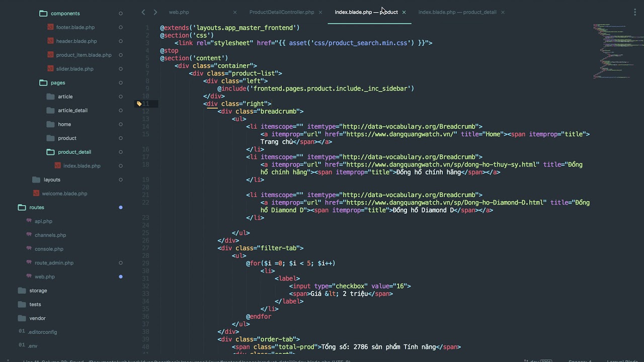Viewport: 644px width, 362px height.
Task: Click the footer.blade.php file icon
Action: coord(50,27)
